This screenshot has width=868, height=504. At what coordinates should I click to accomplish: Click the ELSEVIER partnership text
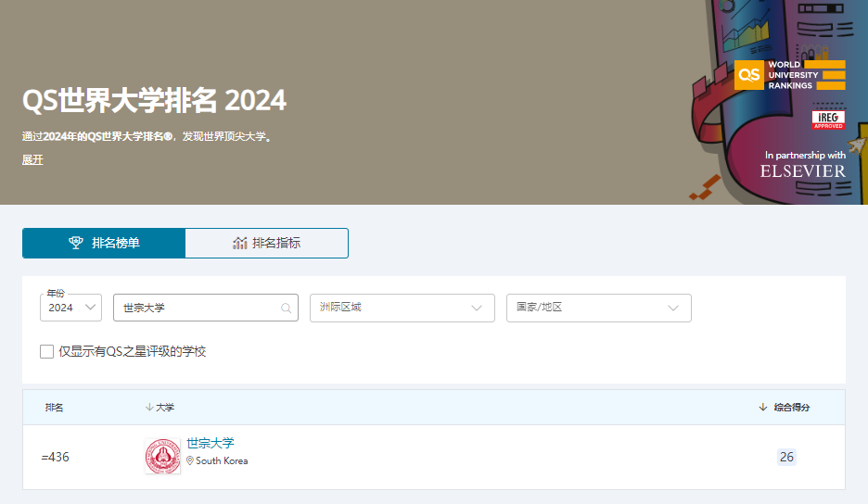pyautogui.click(x=803, y=171)
